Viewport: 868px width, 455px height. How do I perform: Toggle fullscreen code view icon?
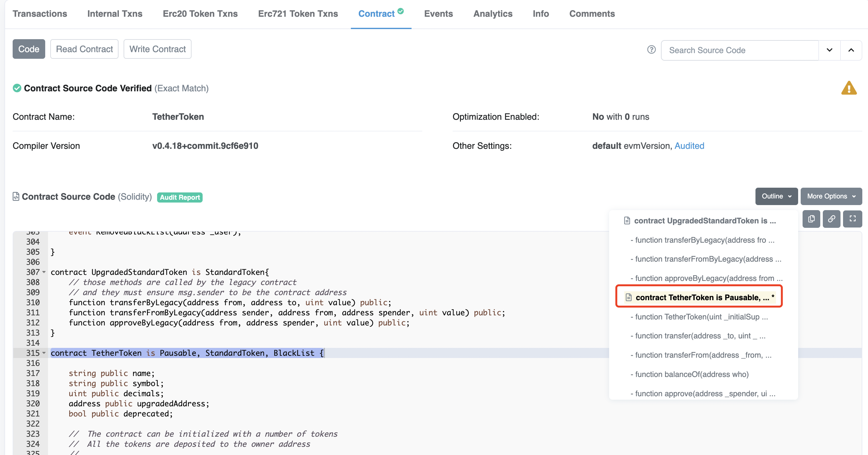[x=853, y=219]
